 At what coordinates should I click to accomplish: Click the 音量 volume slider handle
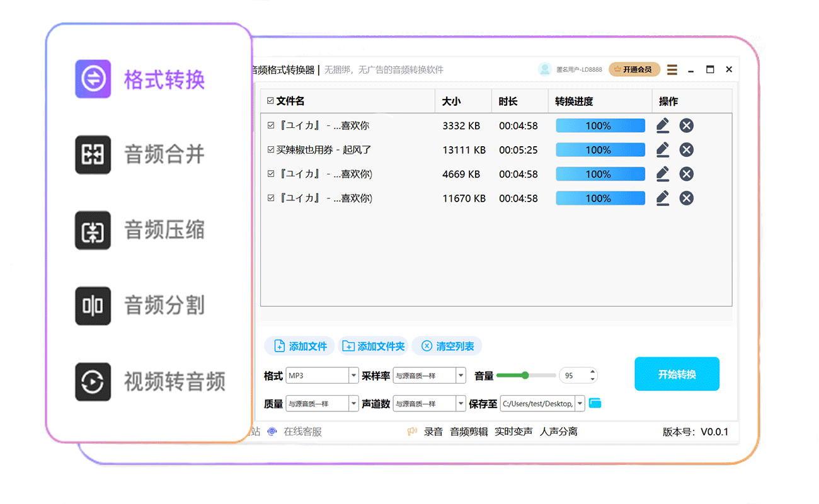525,375
